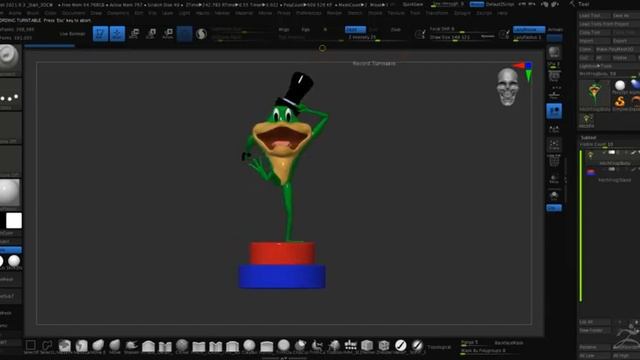Screen dimensions: 640x360
Task: Toggle BackfaceMask option
Action: pyautogui.click(x=509, y=343)
